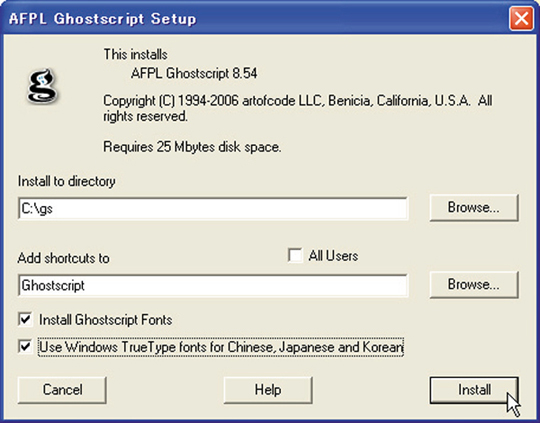
Task: Uncheck Install Ghostscript Fonts checkbox
Action: (x=25, y=320)
